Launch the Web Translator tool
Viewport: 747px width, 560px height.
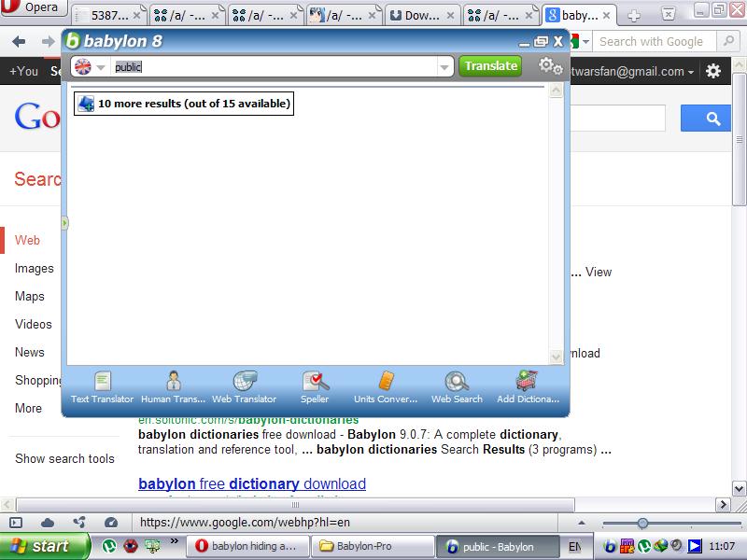(245, 387)
